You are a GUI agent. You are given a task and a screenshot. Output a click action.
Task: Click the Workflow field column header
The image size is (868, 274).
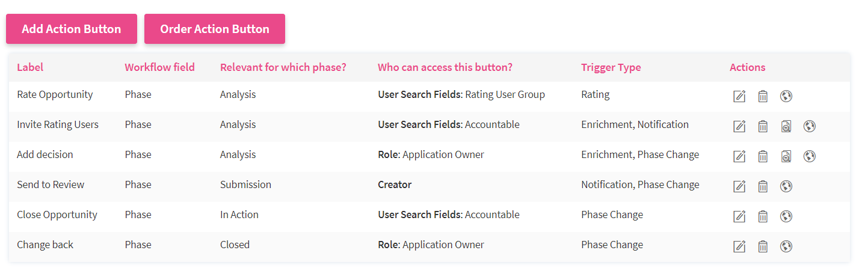(159, 67)
